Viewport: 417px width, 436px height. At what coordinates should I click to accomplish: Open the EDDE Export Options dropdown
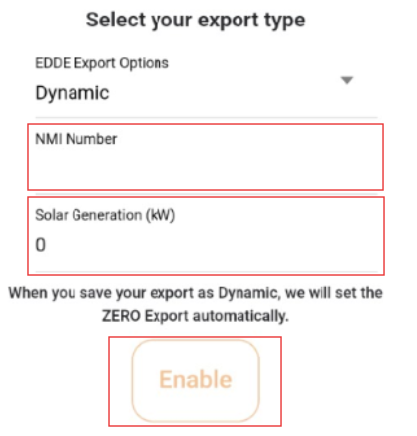[206, 86]
